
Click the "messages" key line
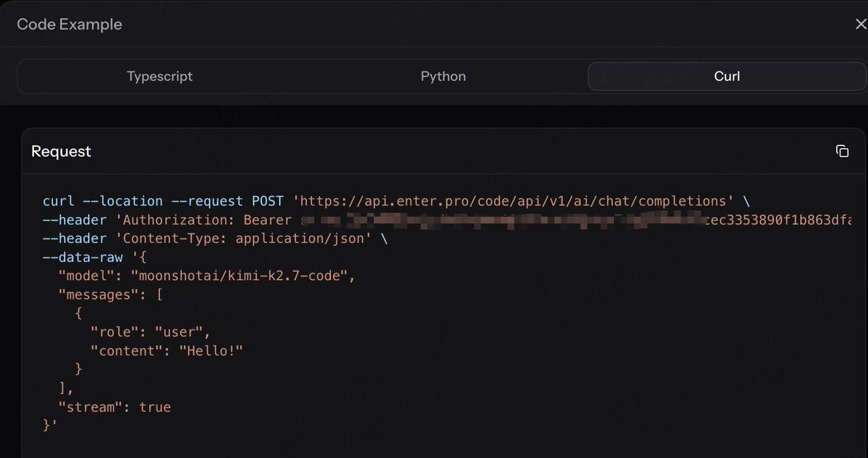tap(110, 295)
